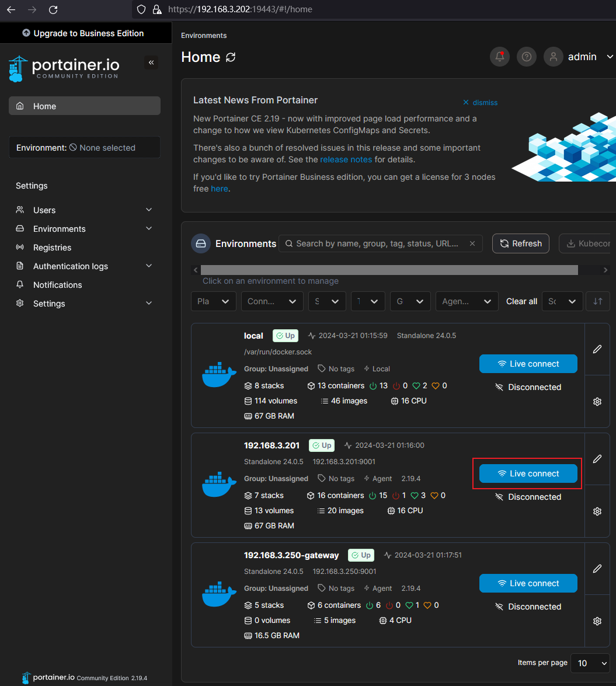Expand the Environments sidebar chevron
This screenshot has height=686, width=616.
(149, 229)
